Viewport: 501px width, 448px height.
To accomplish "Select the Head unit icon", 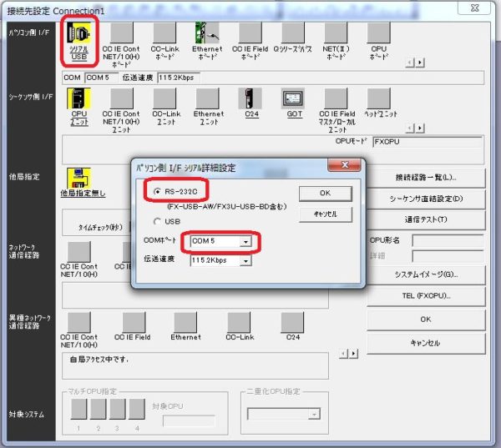I will [x=378, y=98].
